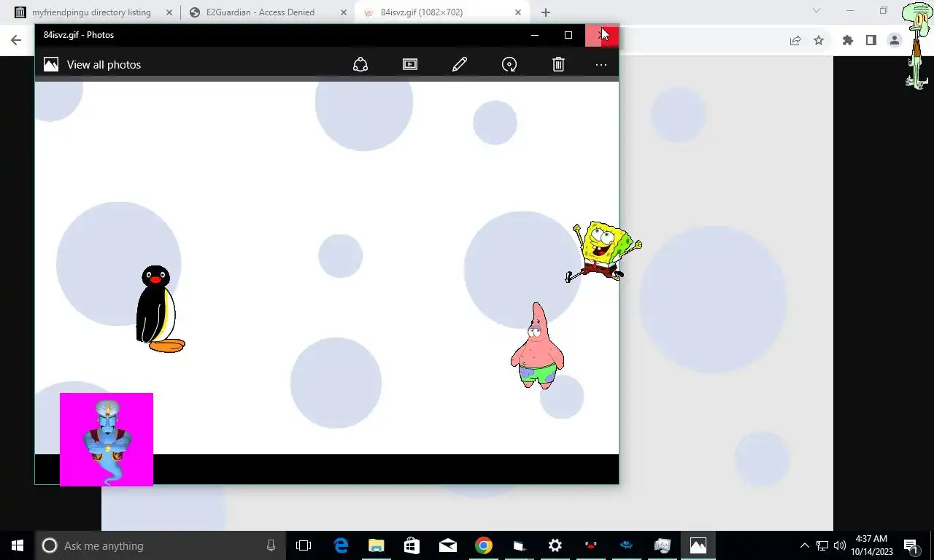Image resolution: width=934 pixels, height=560 pixels.
Task: Click the collection picture icon beside View all photos
Action: tap(51, 64)
